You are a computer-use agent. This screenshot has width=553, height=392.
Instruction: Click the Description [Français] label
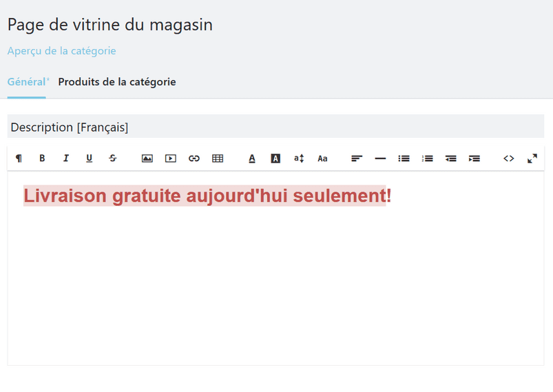(x=70, y=127)
